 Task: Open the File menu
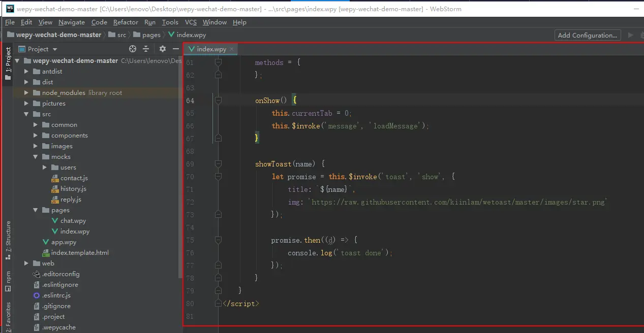[x=10, y=22]
